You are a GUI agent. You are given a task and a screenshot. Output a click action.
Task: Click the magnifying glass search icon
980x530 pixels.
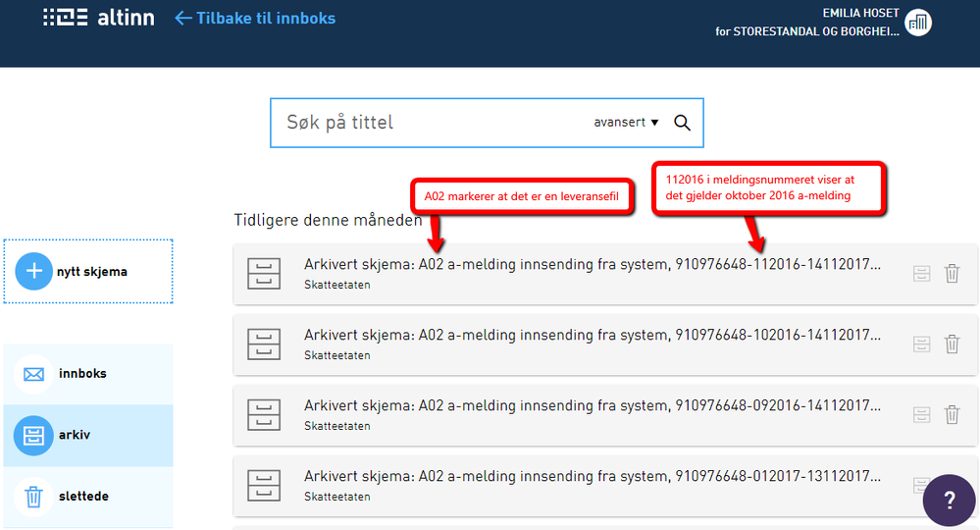(683, 123)
